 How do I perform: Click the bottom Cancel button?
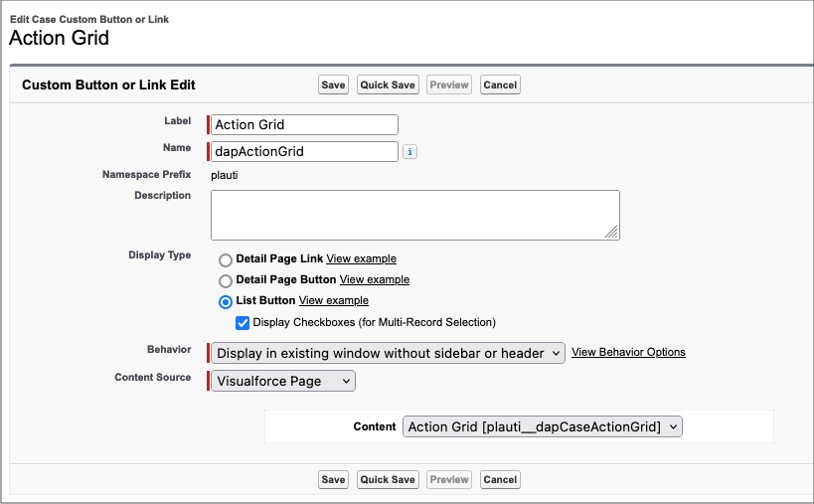coord(500,479)
